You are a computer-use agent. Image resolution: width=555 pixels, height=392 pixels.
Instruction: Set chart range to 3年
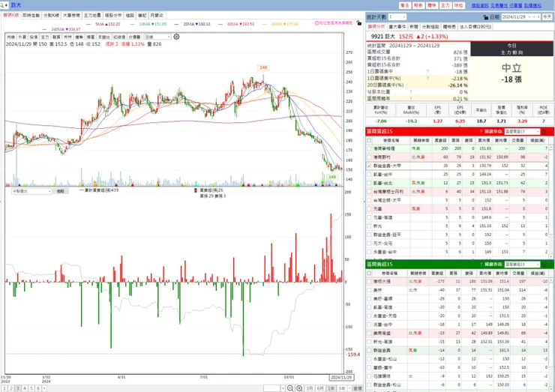(341, 388)
